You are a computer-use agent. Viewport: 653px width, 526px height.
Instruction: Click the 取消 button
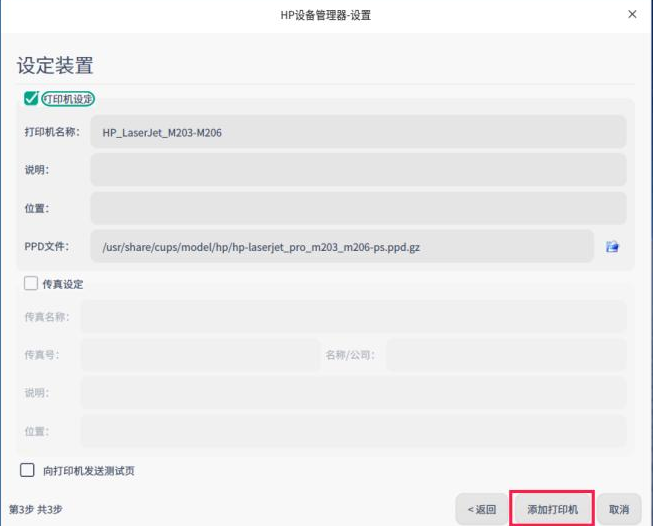(619, 509)
